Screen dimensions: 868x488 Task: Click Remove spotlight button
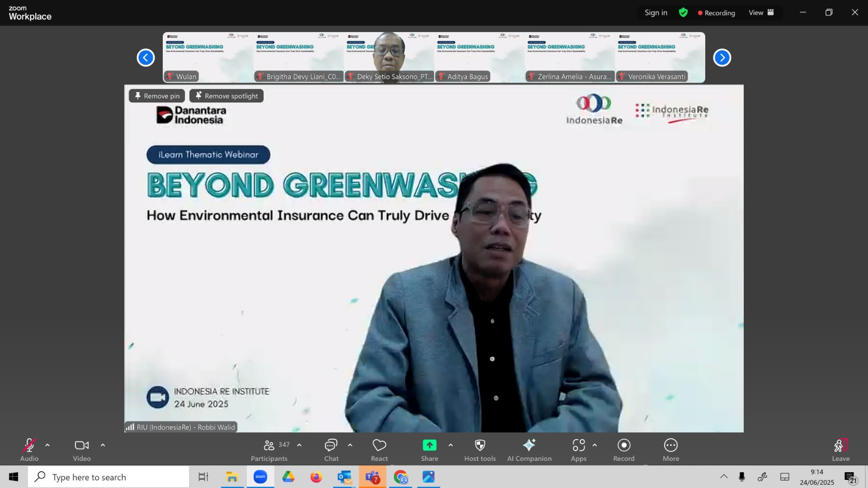pyautogui.click(x=226, y=96)
